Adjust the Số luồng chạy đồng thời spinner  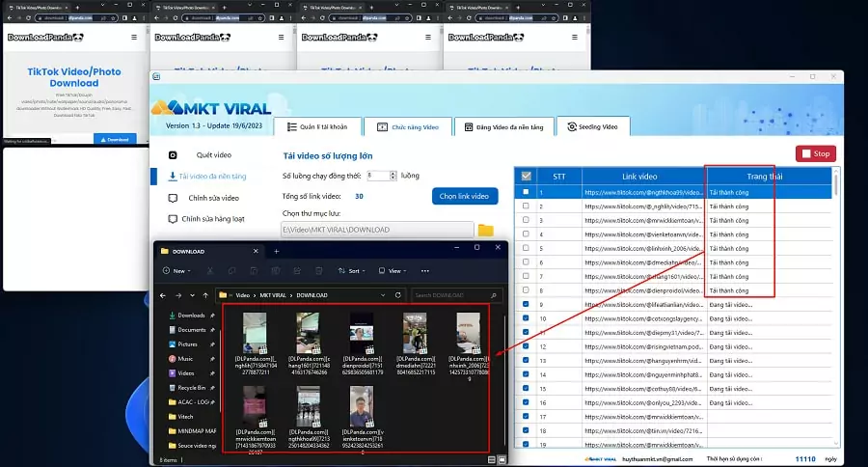(393, 176)
